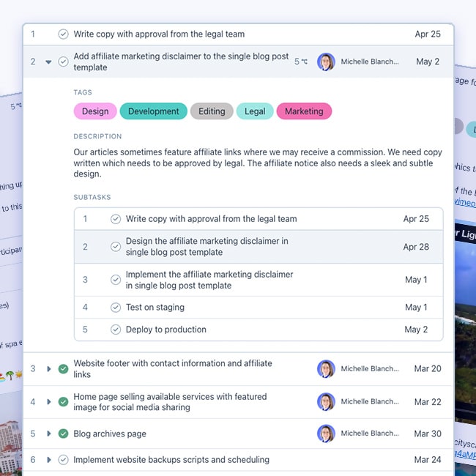Image resolution: width=476 pixels, height=476 pixels.
Task: Click Michelle Blanch avatar on Website footer row
Action: [x=326, y=369]
